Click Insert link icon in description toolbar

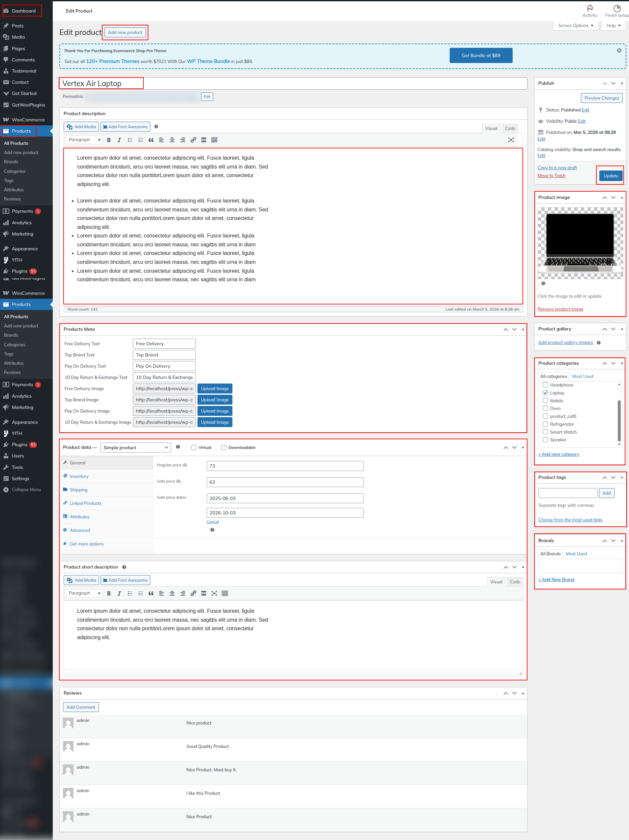point(193,140)
